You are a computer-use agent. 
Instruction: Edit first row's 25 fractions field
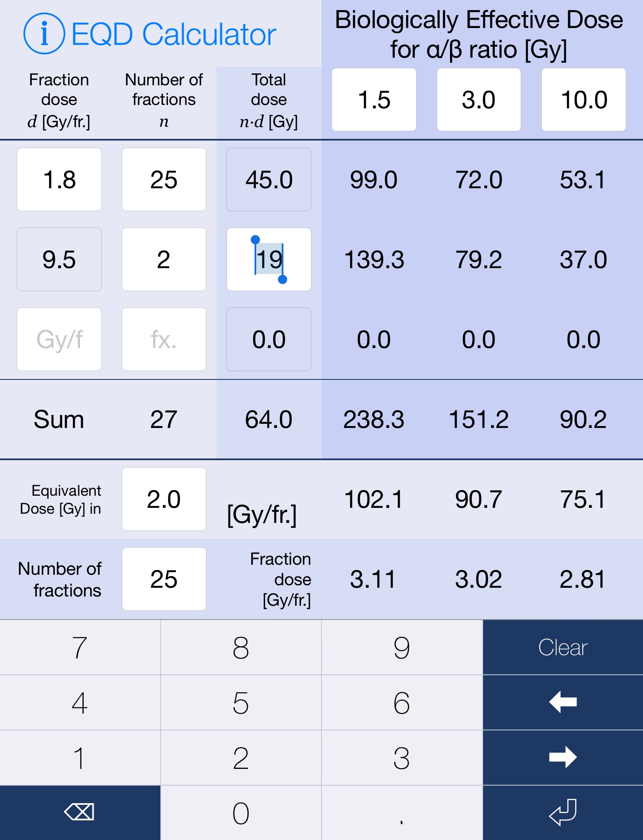[164, 179]
